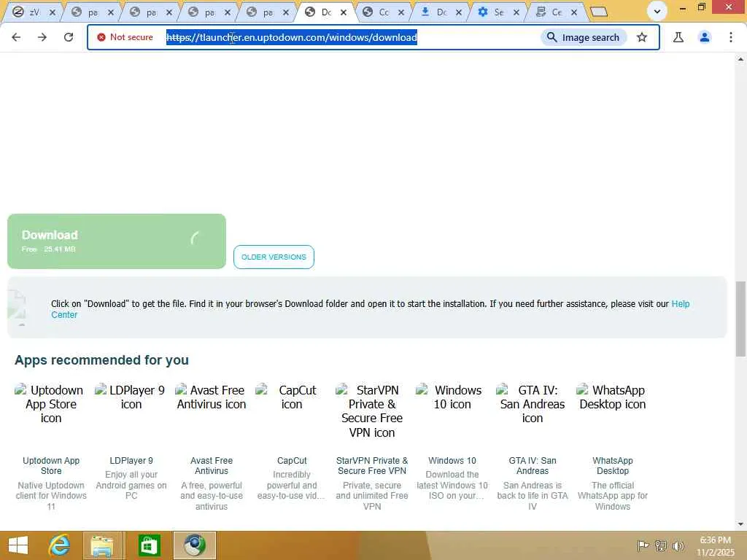
Task: Click the Windows 10 icon image
Action: click(x=452, y=397)
